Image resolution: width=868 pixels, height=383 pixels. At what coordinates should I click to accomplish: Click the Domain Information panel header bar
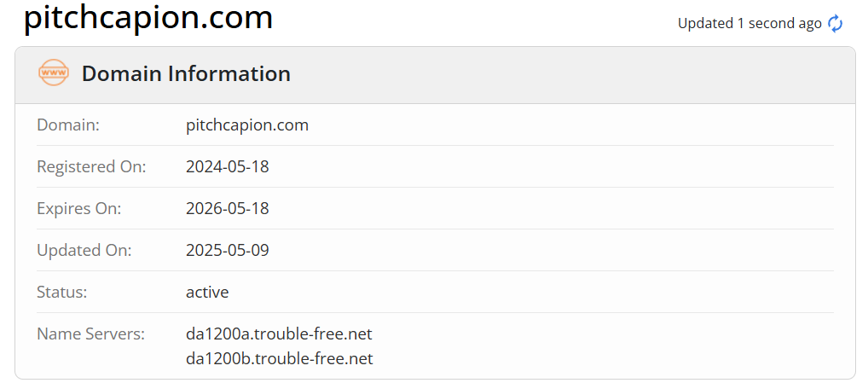[554, 75]
